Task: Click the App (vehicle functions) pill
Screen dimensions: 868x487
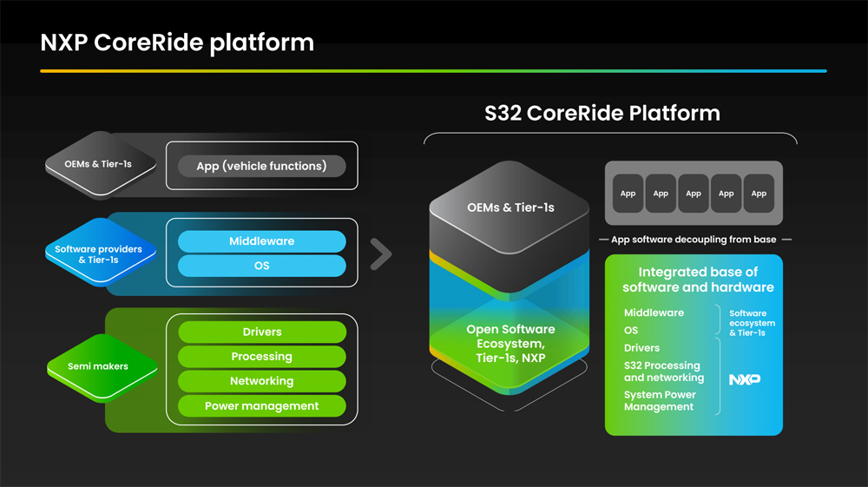Action: [262, 166]
